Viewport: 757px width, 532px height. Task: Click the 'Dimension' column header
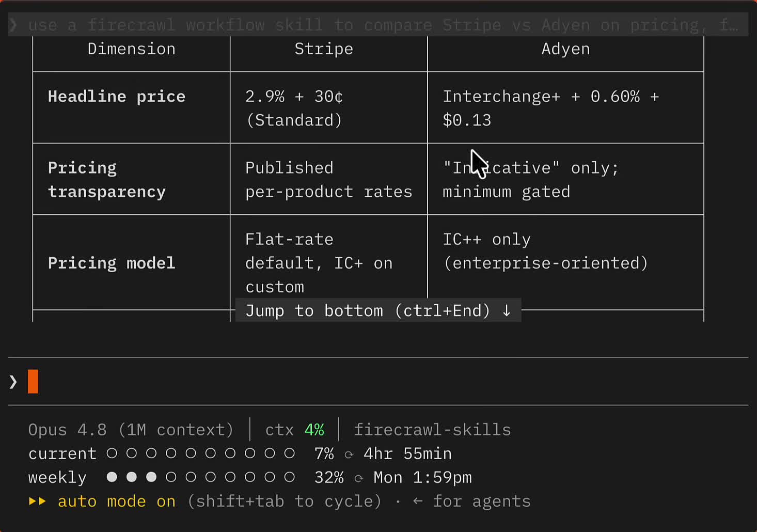tap(131, 49)
